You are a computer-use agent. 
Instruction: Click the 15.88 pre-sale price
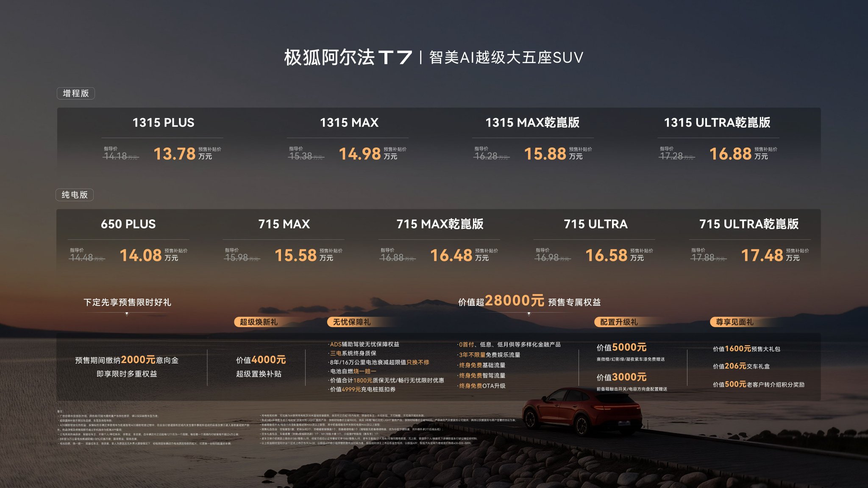[545, 154]
